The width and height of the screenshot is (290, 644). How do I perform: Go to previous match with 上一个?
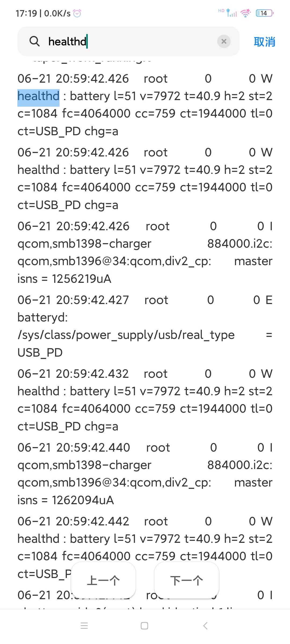pos(103,580)
